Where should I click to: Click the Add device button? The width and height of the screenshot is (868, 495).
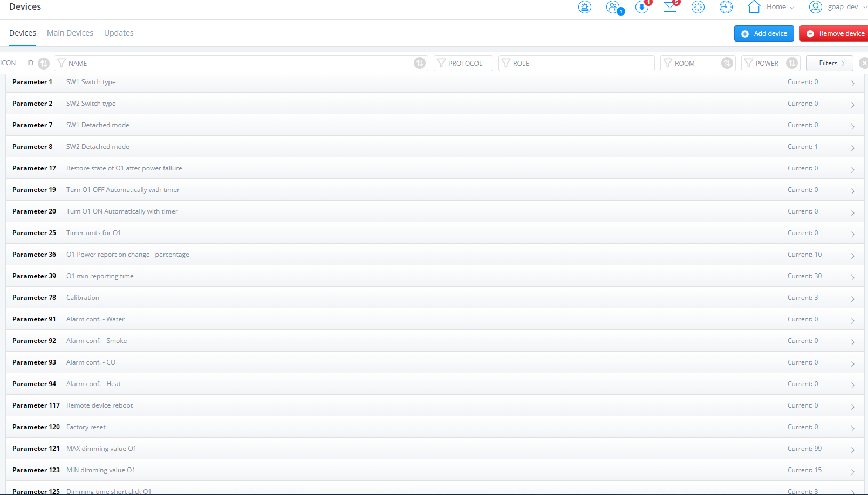(764, 33)
